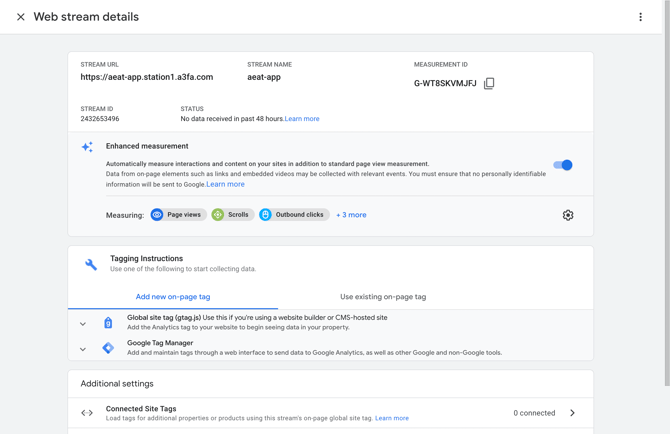Expand the Global site tag (gtag.js) section

tap(83, 324)
